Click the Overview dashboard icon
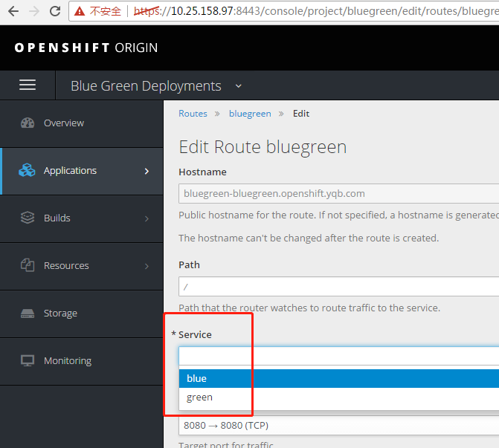Image resolution: width=499 pixels, height=448 pixels. tap(28, 123)
